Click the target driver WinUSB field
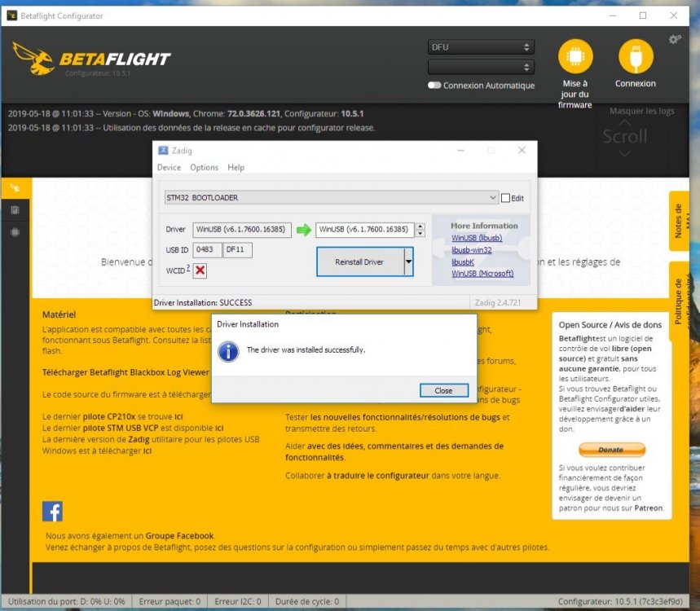Image resolution: width=700 pixels, height=611 pixels. [x=365, y=230]
